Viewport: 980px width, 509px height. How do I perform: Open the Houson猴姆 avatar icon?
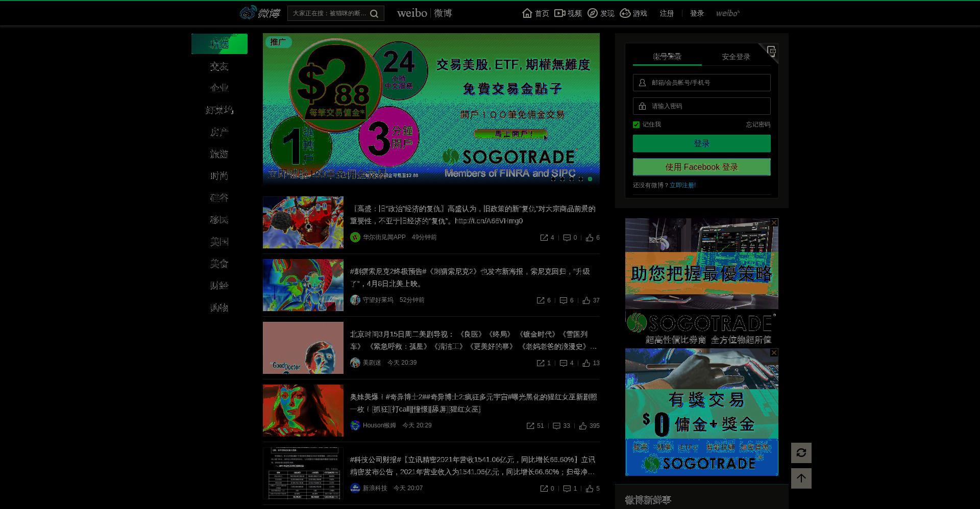(355, 425)
